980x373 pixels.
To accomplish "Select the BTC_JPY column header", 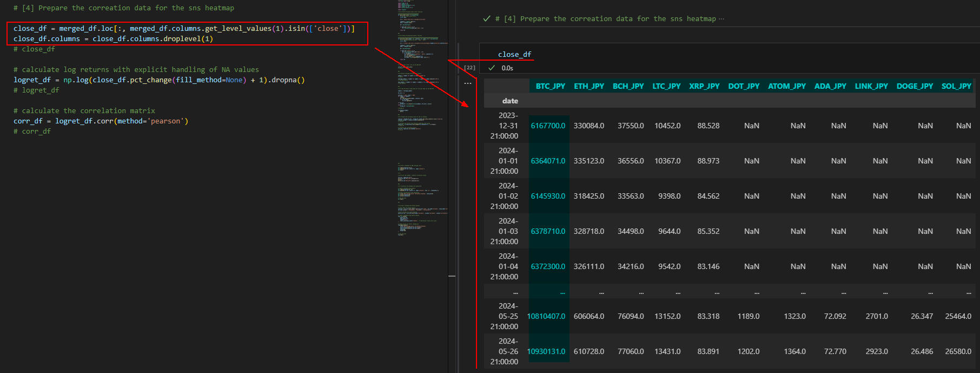I will tap(550, 86).
